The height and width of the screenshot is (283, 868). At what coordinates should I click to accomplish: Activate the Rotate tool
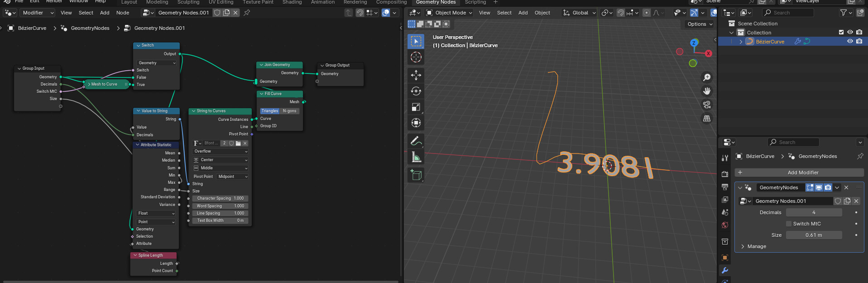pos(416,91)
